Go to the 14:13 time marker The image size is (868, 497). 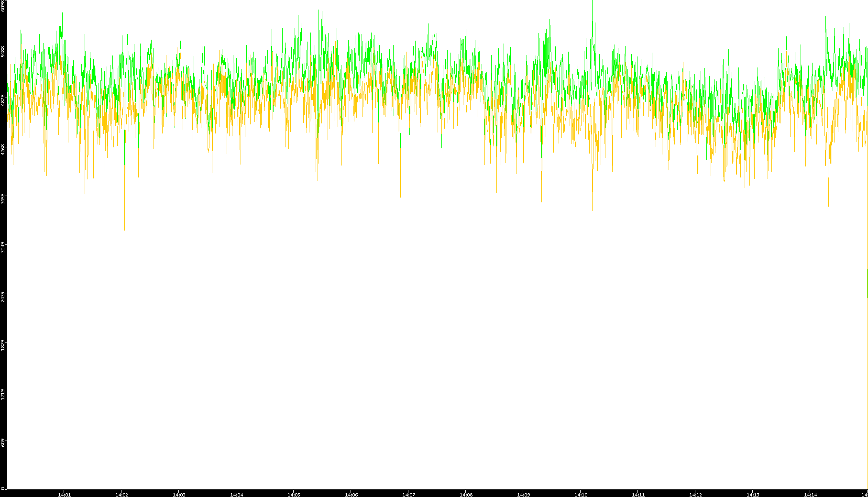(x=753, y=495)
